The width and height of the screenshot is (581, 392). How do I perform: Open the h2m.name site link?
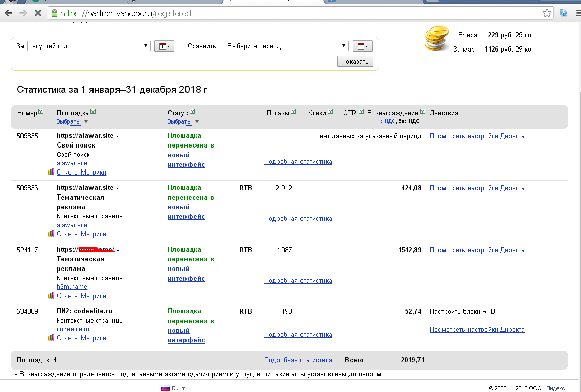[x=72, y=287]
